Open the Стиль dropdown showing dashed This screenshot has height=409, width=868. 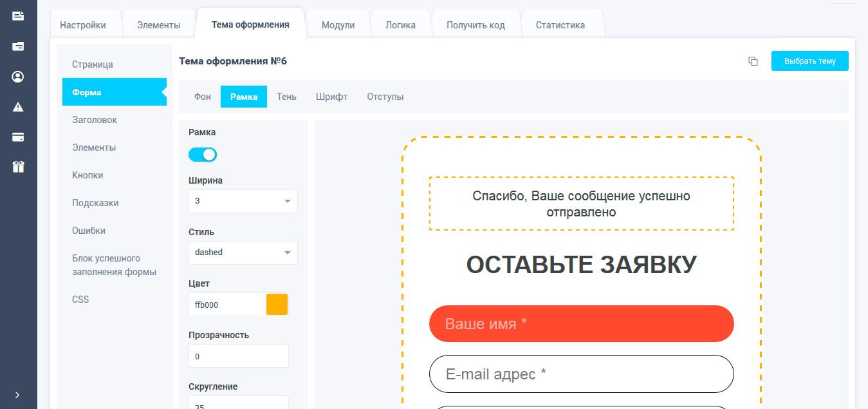pyautogui.click(x=243, y=252)
